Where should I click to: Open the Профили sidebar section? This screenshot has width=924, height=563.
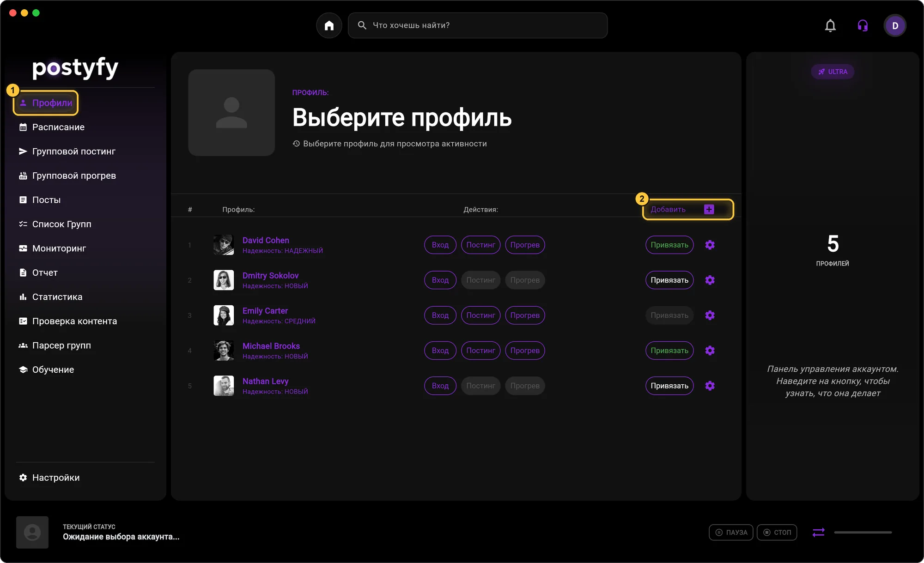[x=46, y=103]
